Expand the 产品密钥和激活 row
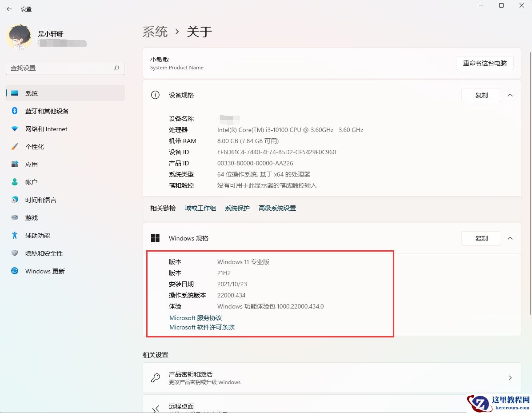This screenshot has width=532, height=413. [510, 377]
